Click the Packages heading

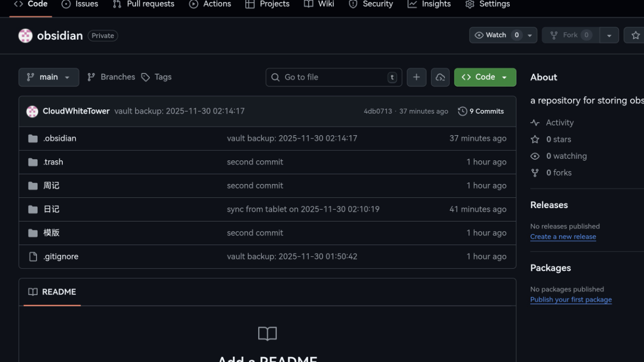pos(551,268)
